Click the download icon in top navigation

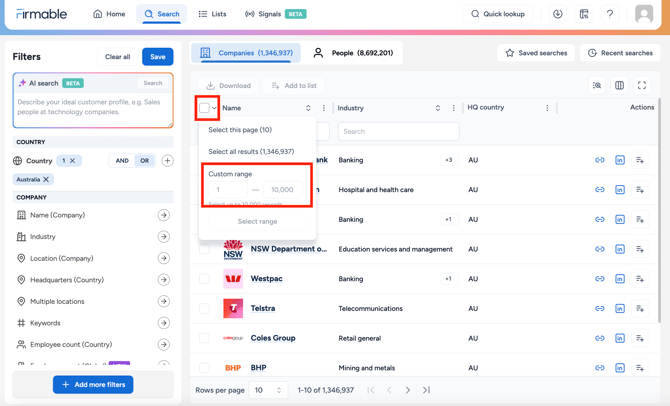click(x=558, y=14)
